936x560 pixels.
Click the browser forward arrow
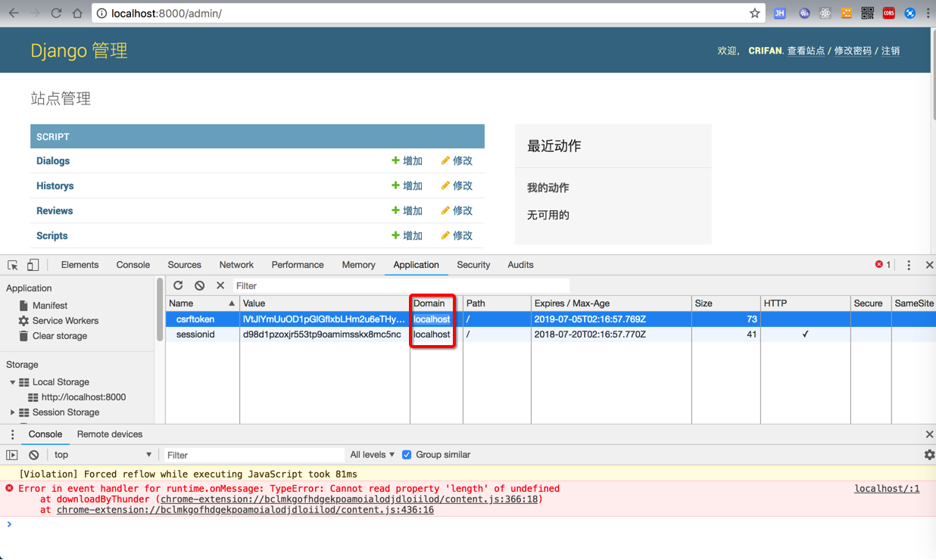pyautogui.click(x=35, y=14)
